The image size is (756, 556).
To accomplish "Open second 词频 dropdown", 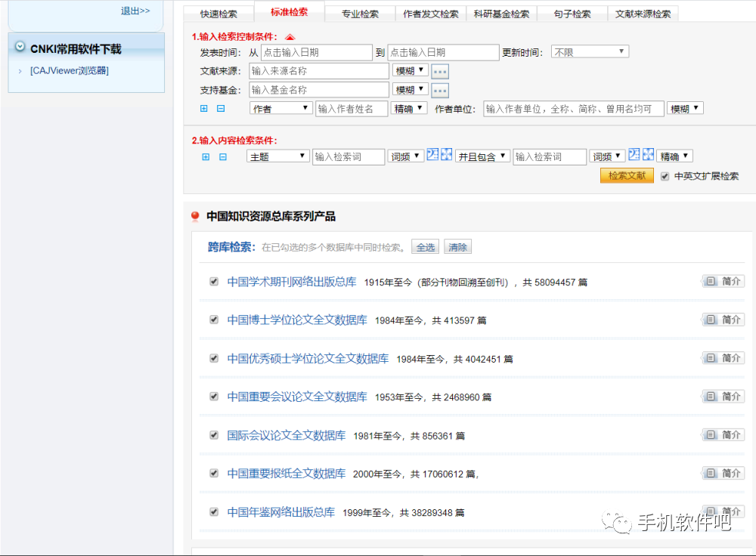I will tap(608, 156).
